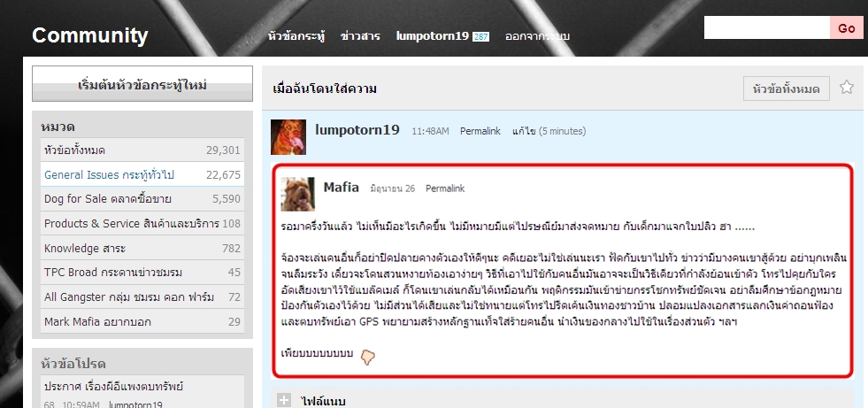This screenshot has width=868, height=408.
Task: Open the 287 notifications badge
Action: (480, 36)
